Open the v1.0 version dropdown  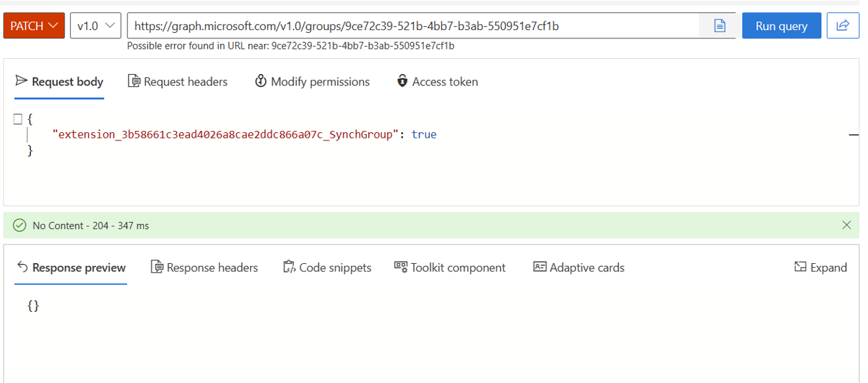[x=95, y=26]
